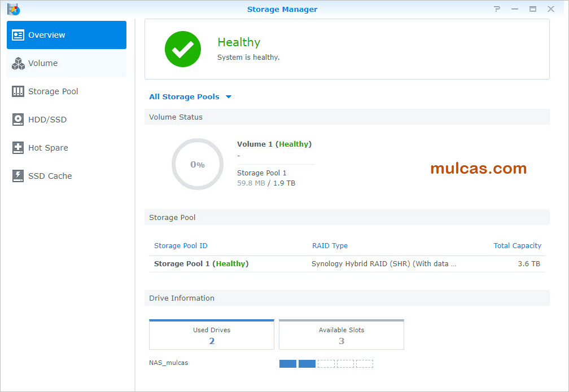Click the first filled drive slot indicator
569x392 pixels.
(x=287, y=364)
